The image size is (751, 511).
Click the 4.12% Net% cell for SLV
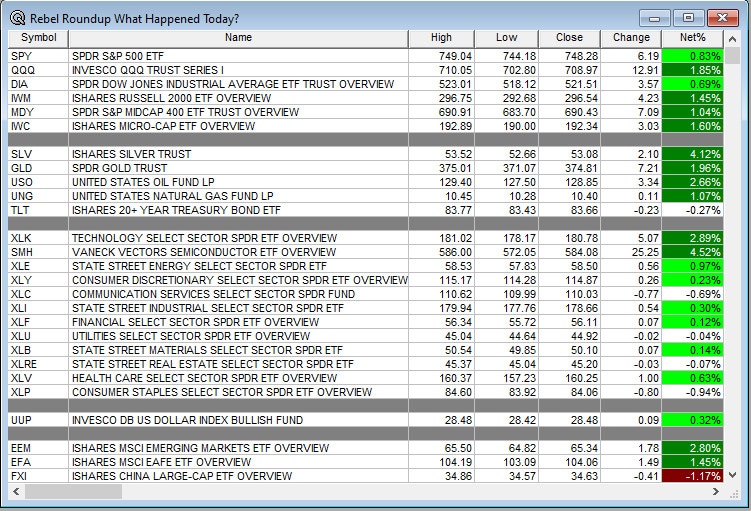[693, 154]
